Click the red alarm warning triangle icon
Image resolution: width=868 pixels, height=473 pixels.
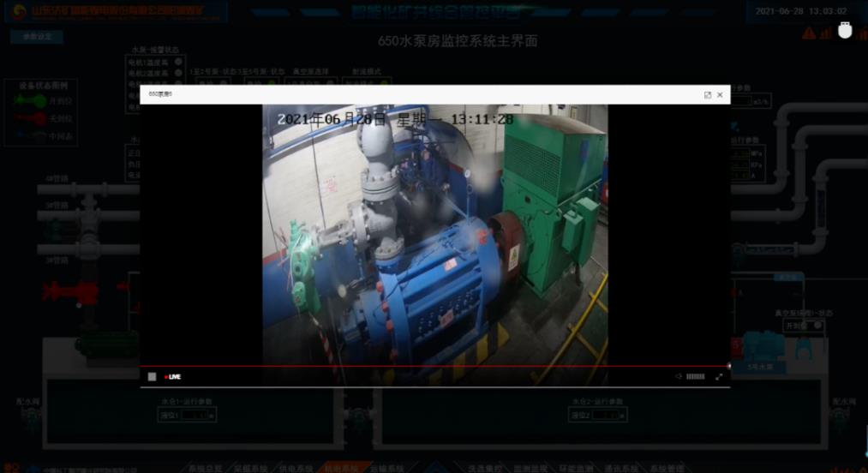click(809, 33)
